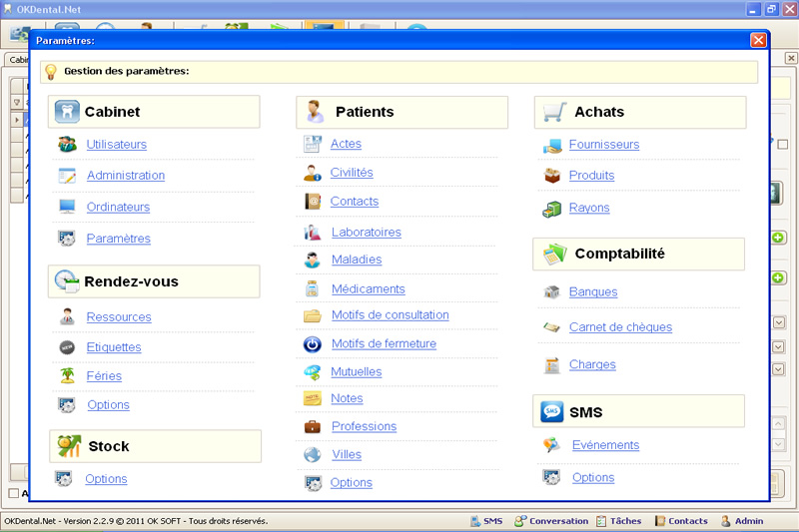Open the Mutuelles link

357,372
